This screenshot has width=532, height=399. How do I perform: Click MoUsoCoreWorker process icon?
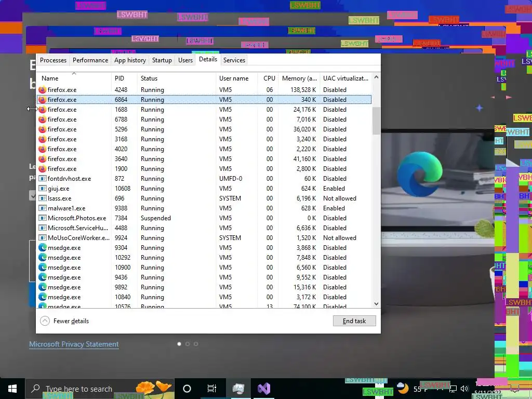pyautogui.click(x=43, y=237)
